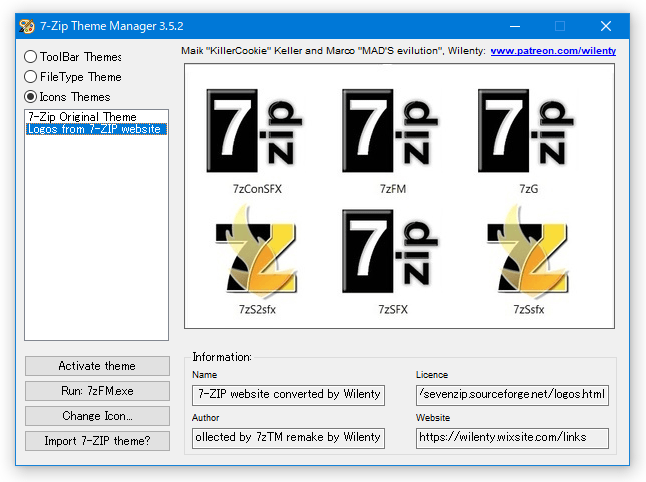The width and height of the screenshot is (646, 482).
Task: Click the Name information field
Action: click(x=288, y=395)
